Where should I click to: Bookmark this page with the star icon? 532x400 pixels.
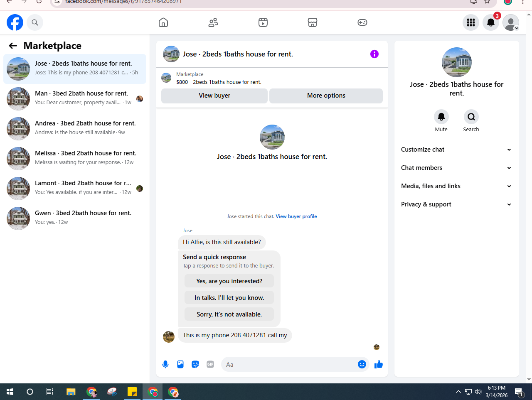pos(487,2)
